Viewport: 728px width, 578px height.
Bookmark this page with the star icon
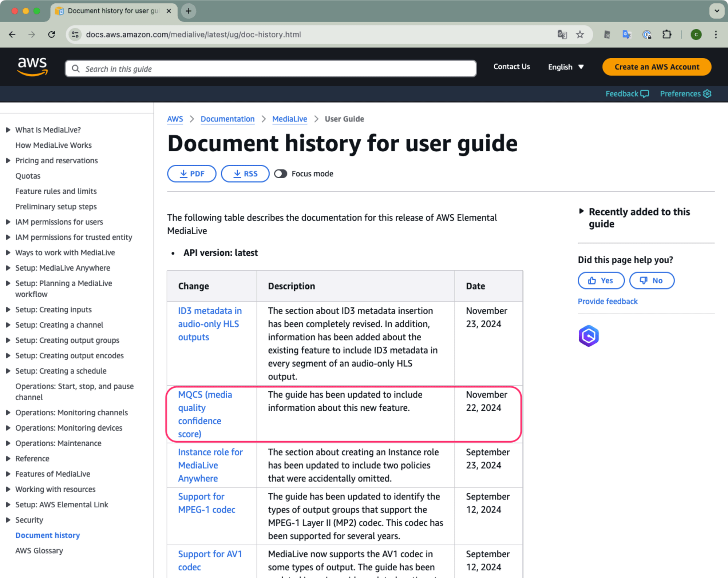[580, 35]
